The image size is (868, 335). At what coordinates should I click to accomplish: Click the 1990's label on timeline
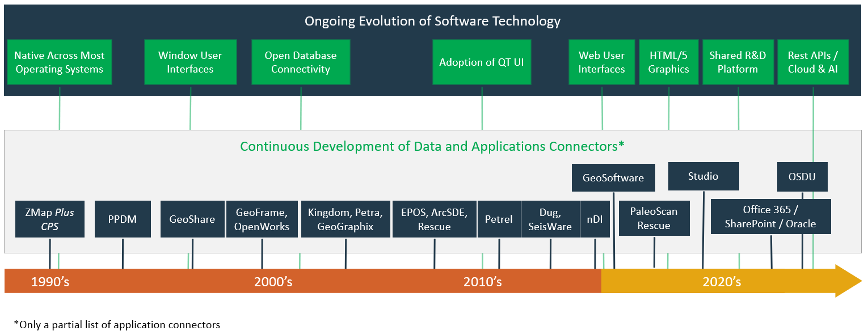click(x=50, y=281)
